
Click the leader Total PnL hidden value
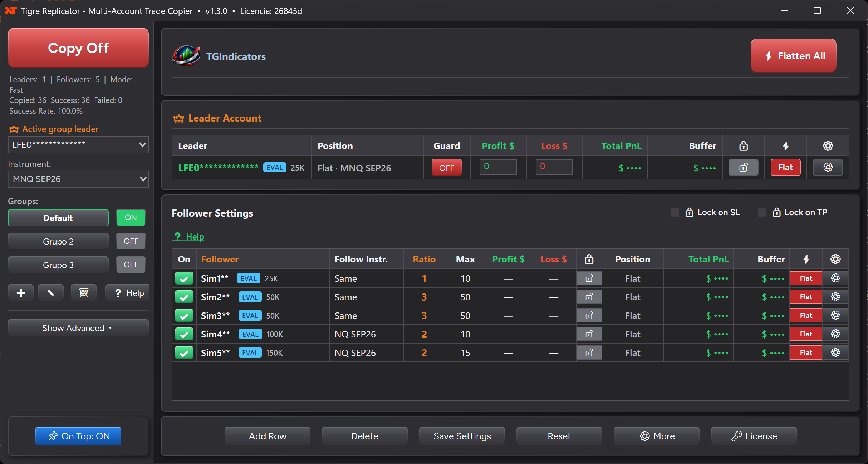tap(630, 168)
